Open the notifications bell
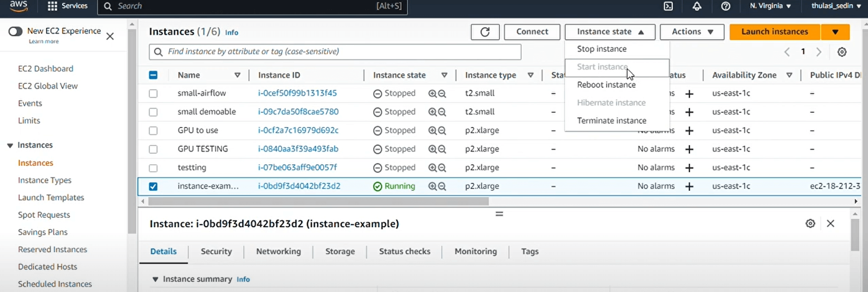This screenshot has width=868, height=292. point(697,6)
